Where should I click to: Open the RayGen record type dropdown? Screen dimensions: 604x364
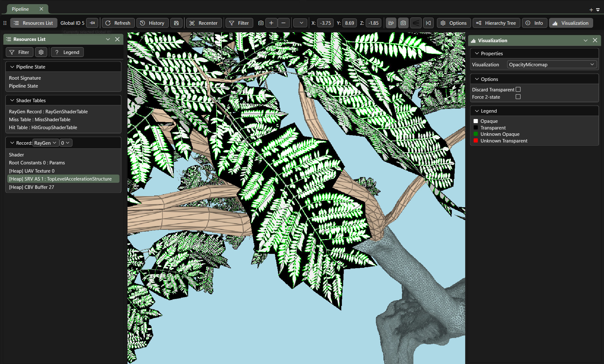click(45, 143)
